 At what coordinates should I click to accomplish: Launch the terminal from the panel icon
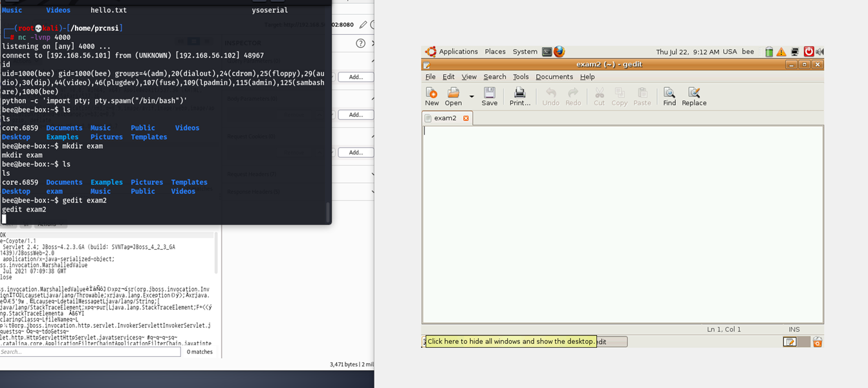pyautogui.click(x=547, y=52)
